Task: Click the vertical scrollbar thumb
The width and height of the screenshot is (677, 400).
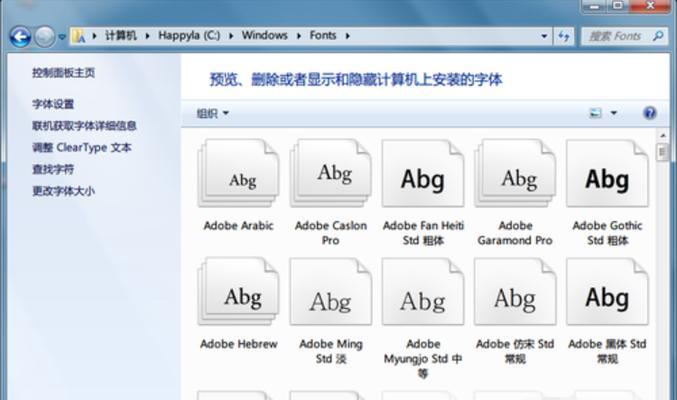Action: tap(662, 152)
